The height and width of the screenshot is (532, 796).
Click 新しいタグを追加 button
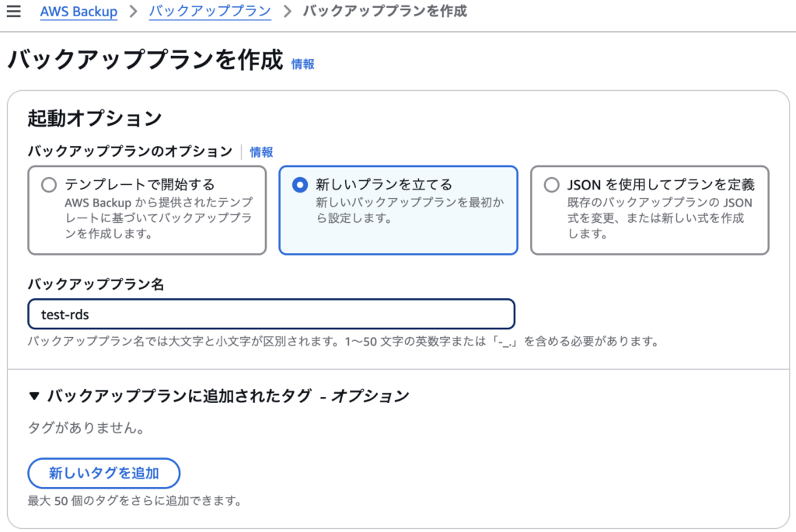click(x=104, y=473)
